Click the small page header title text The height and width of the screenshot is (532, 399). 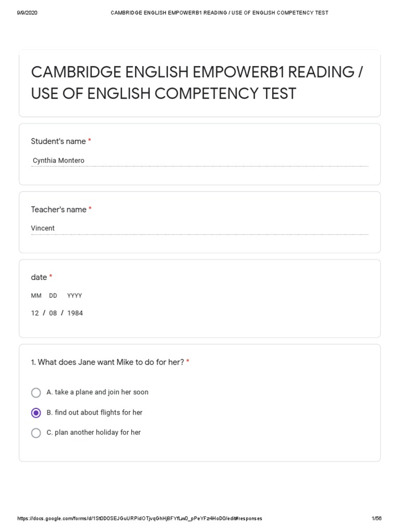click(x=219, y=12)
